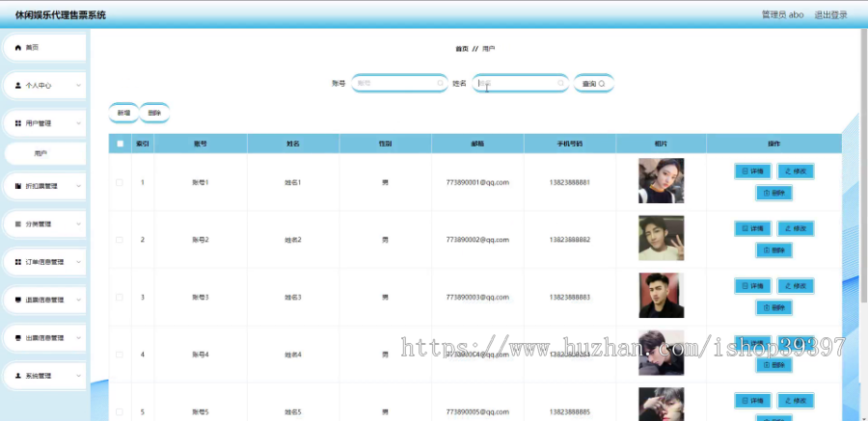Image resolution: width=868 pixels, height=421 pixels.
Task: Click phone number 13823888882 cell
Action: pos(570,240)
